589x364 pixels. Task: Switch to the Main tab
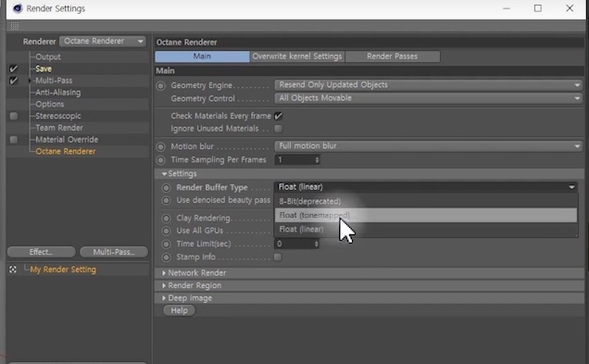(202, 56)
